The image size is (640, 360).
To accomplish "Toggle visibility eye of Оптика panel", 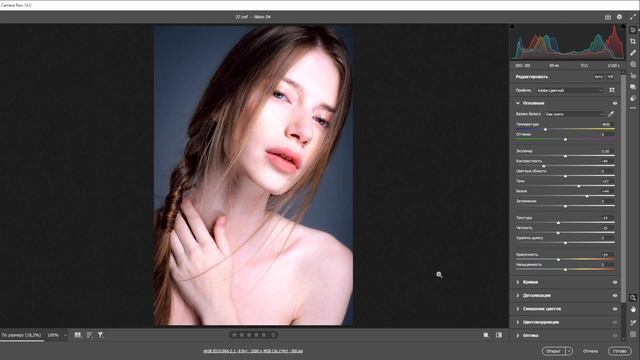I will click(615, 336).
